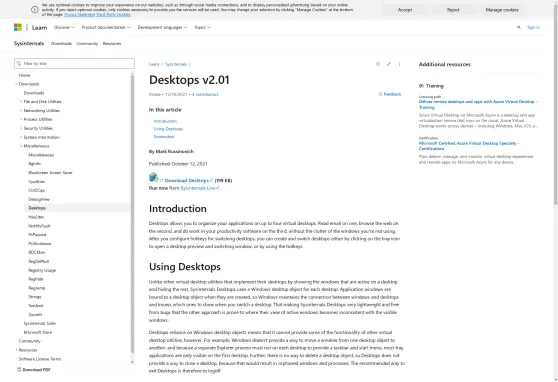Open the Discover dropdown menu
The image size is (558, 382).
coord(64,27)
